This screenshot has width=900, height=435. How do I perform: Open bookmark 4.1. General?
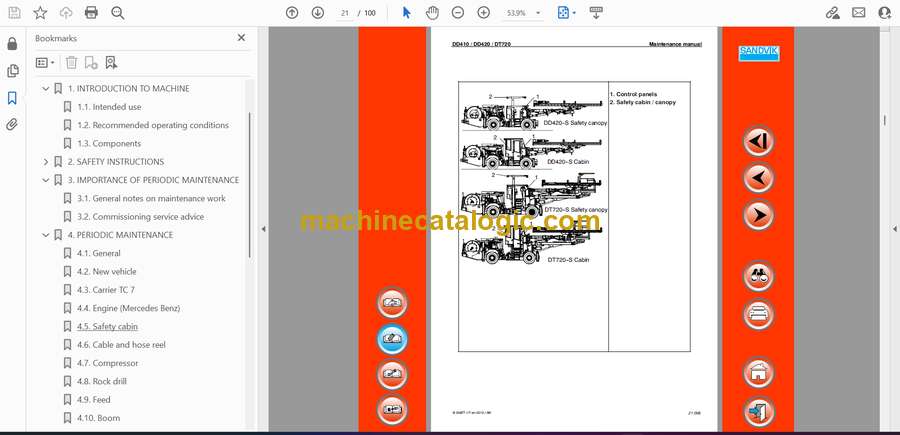click(x=99, y=253)
